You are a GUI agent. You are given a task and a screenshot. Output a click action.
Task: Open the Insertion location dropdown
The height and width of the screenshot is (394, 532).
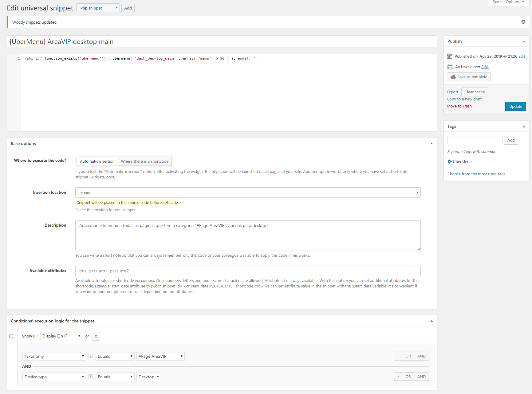[x=248, y=193]
